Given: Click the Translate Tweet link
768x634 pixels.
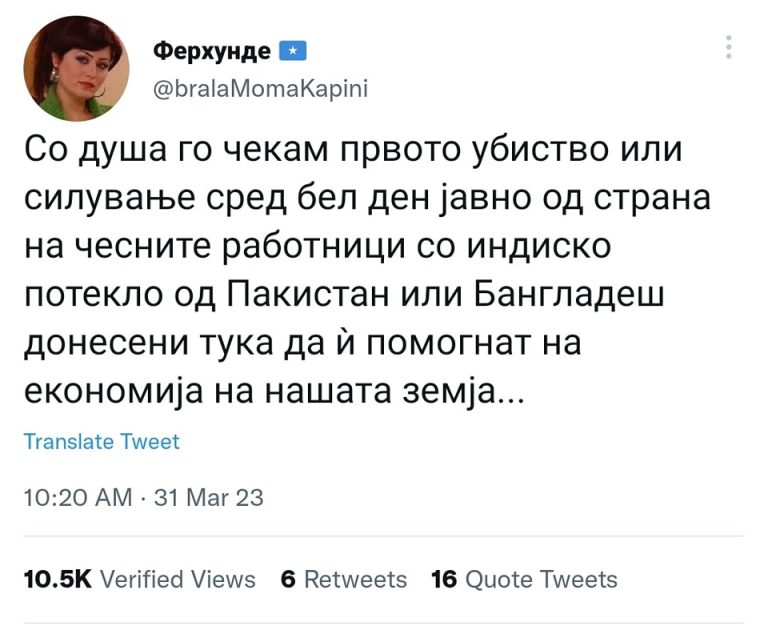Looking at the screenshot, I should click(101, 441).
